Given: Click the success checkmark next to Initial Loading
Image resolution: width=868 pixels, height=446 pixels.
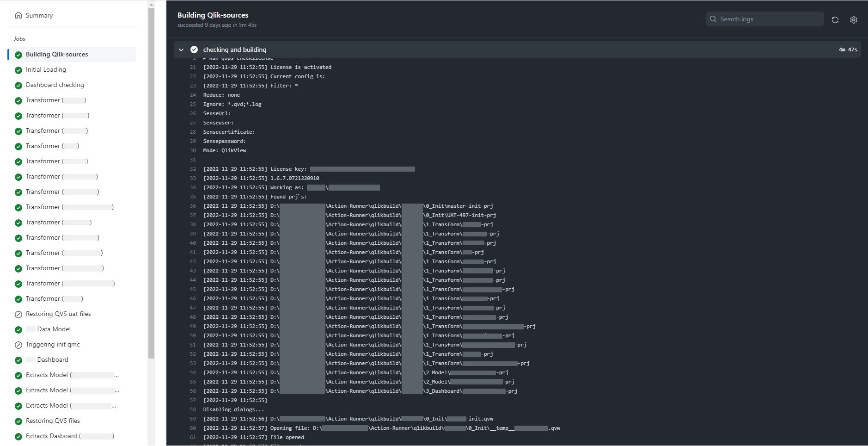Looking at the screenshot, I should 18,70.
